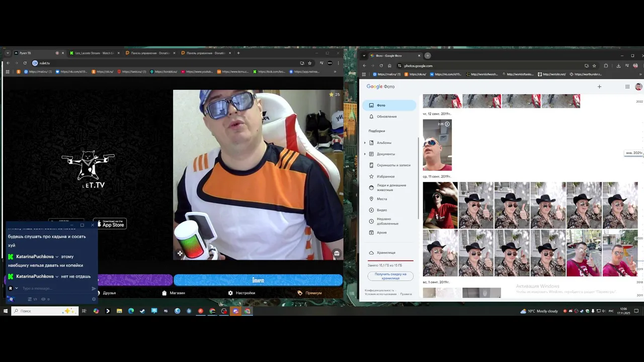Image resolution: width=644 pixels, height=362 pixels.
Task: Send the chat message with arrow icon
Action: [94, 289]
